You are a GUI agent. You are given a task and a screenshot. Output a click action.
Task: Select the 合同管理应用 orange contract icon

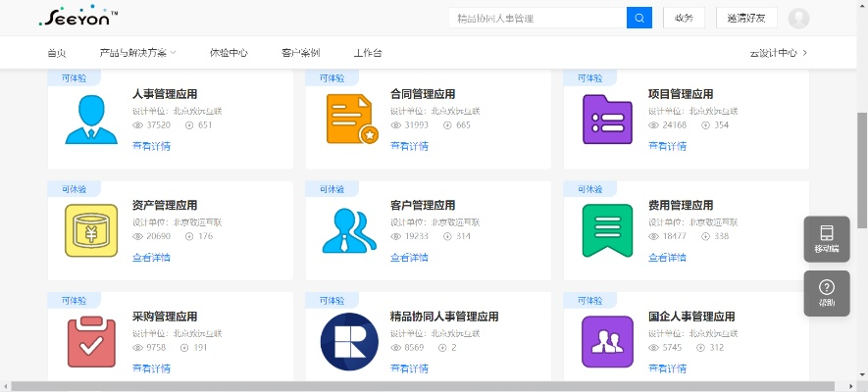[350, 120]
